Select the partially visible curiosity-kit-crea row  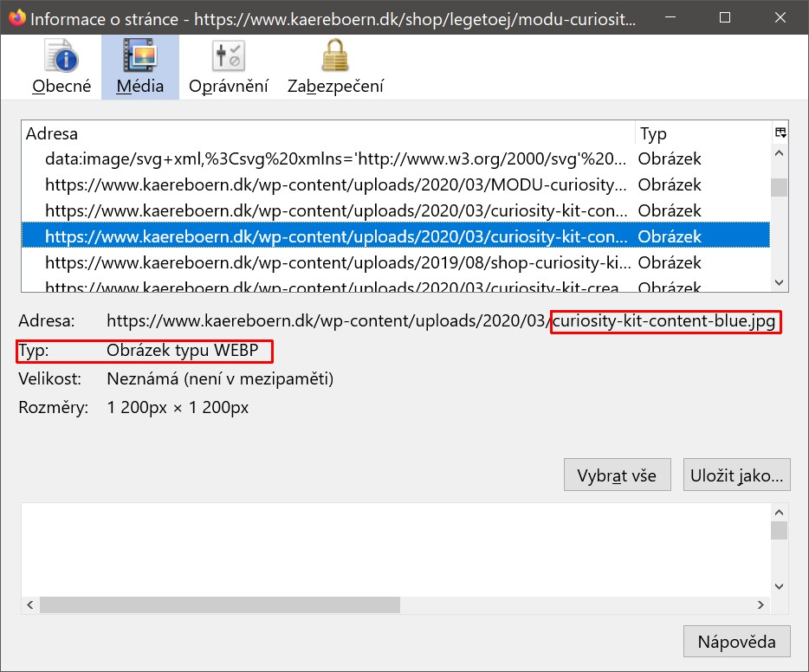pyautogui.click(x=396, y=287)
